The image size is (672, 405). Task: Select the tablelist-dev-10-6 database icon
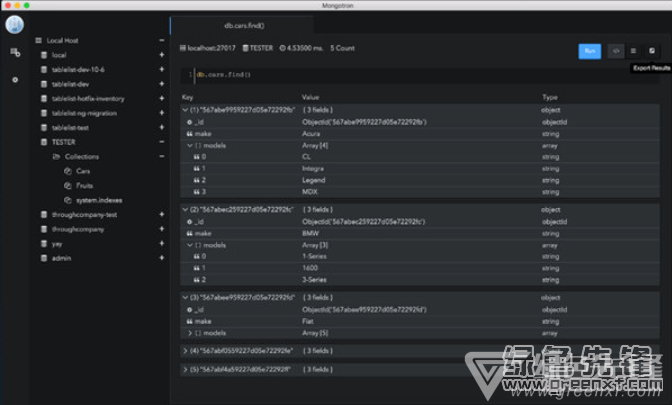click(x=44, y=69)
